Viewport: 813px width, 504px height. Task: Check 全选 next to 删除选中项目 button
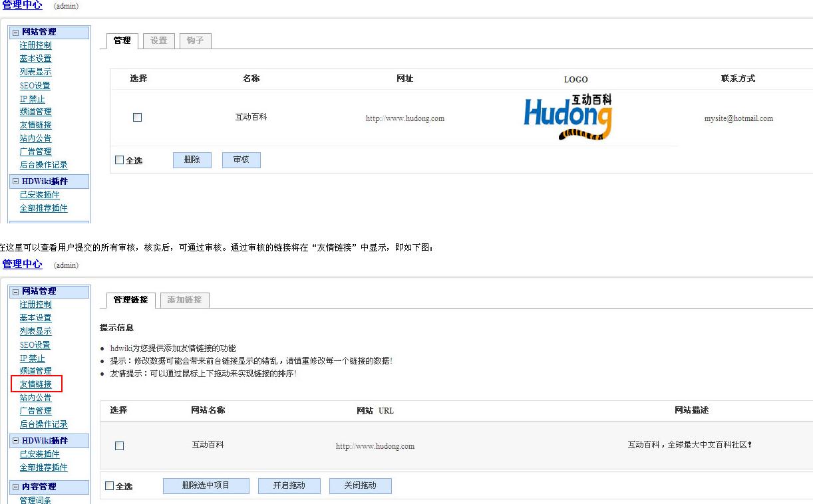pos(110,486)
